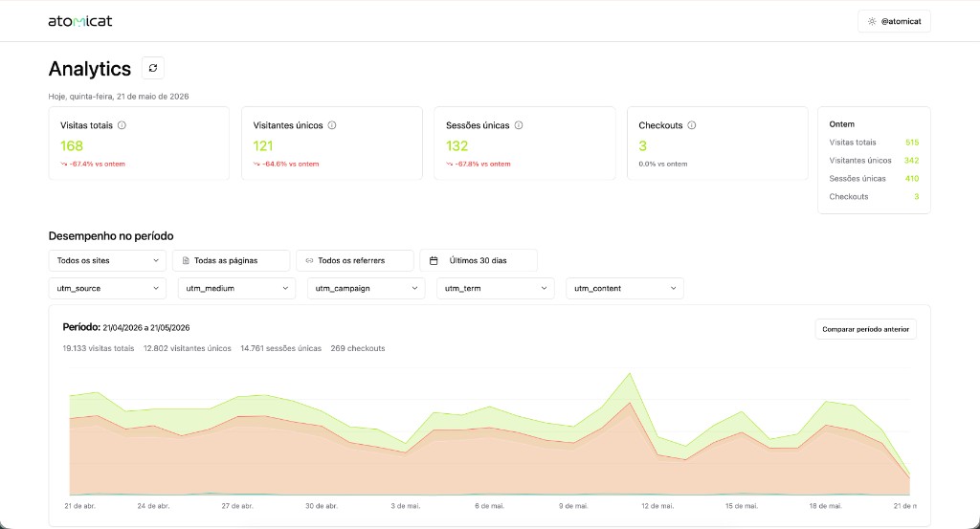
Task: Click the 269 checkouts summary
Action: click(x=358, y=348)
